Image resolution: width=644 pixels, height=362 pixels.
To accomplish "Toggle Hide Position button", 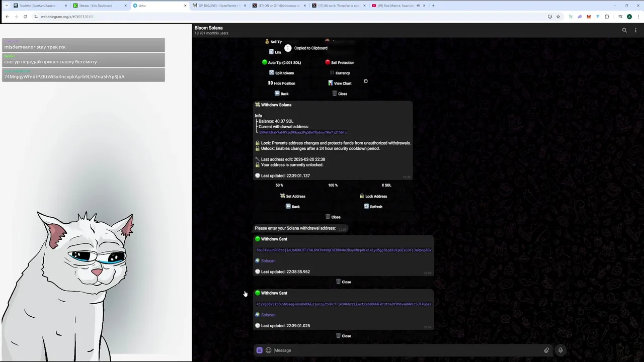I will (282, 83).
